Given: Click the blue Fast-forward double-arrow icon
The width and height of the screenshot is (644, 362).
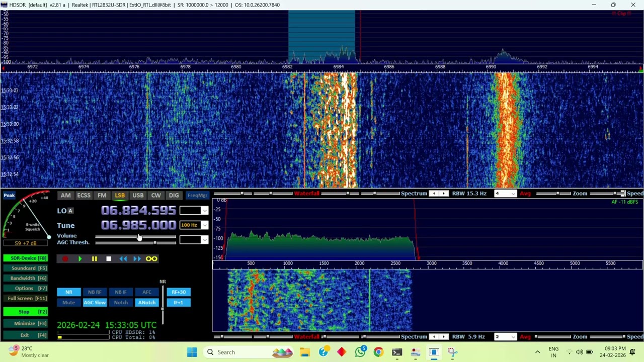Looking at the screenshot, I should coord(137,259).
